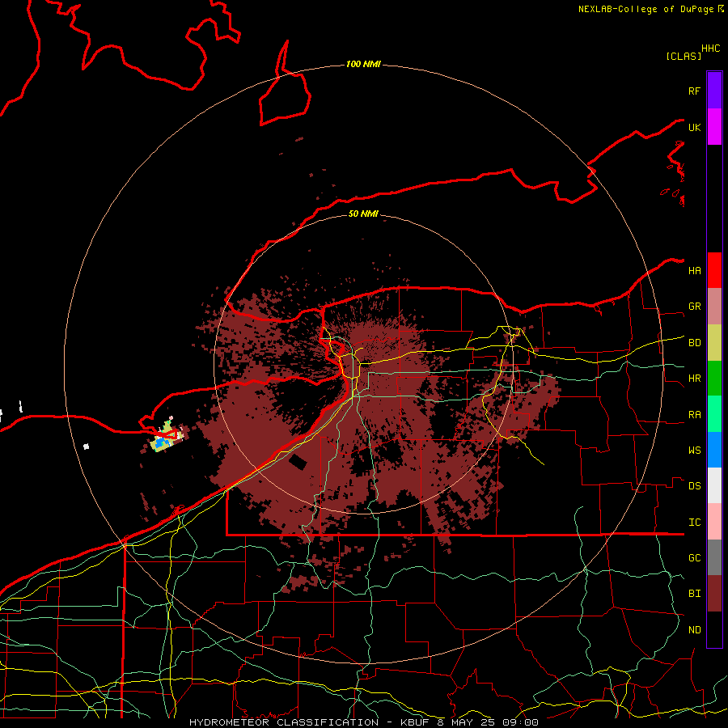This screenshot has height=728, width=728.
Task: Click the BD legend label
Action: pyautogui.click(x=694, y=343)
